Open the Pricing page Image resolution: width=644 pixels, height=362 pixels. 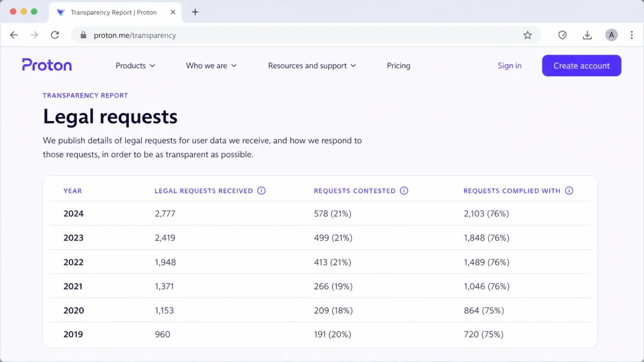399,65
